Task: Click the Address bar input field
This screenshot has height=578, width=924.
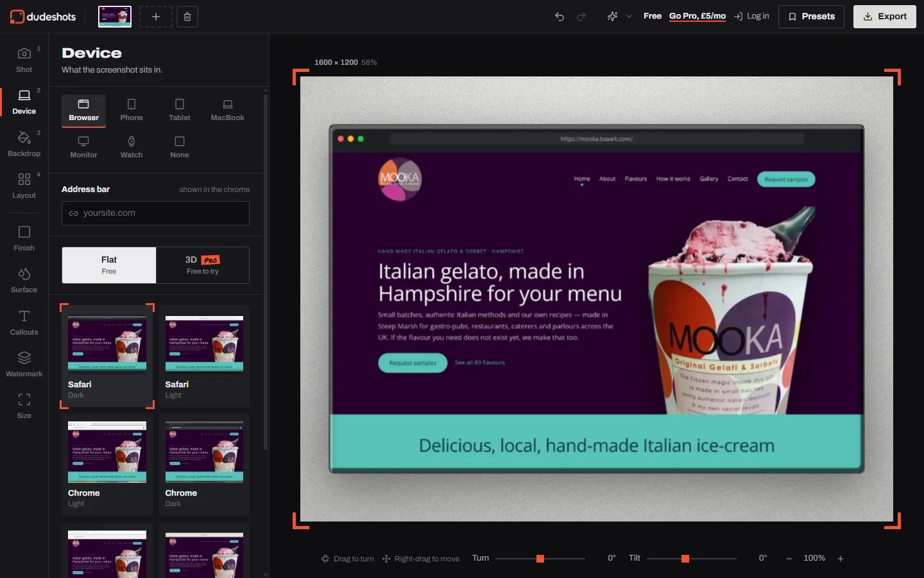Action: (x=155, y=213)
